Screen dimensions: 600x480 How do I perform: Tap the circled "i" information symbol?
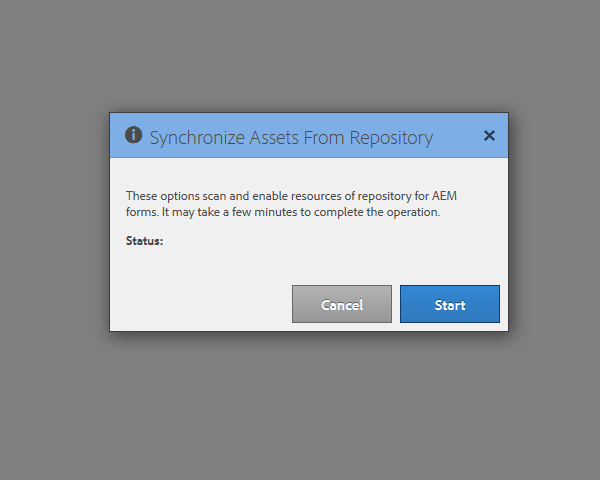[134, 135]
